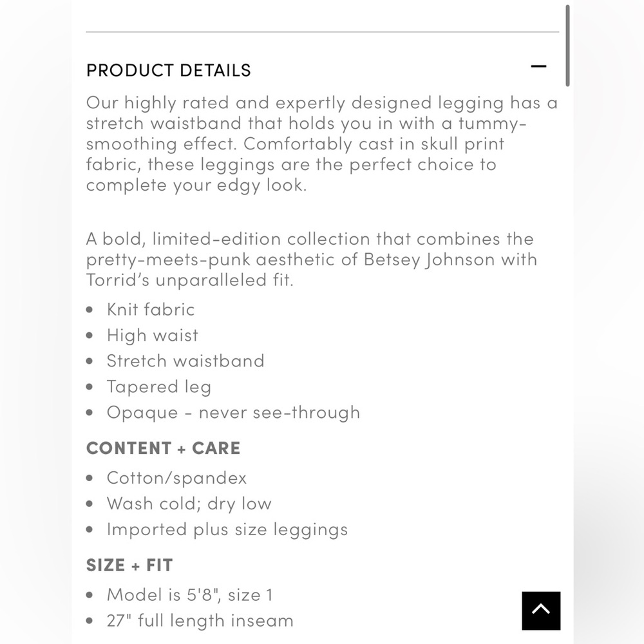Click the Cotton/spandex list item

point(176,478)
